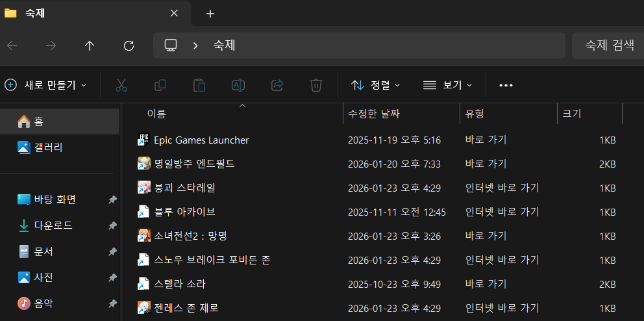Click the Copy icon in toolbar
Image resolution: width=644 pixels, height=321 pixels.
[x=160, y=85]
